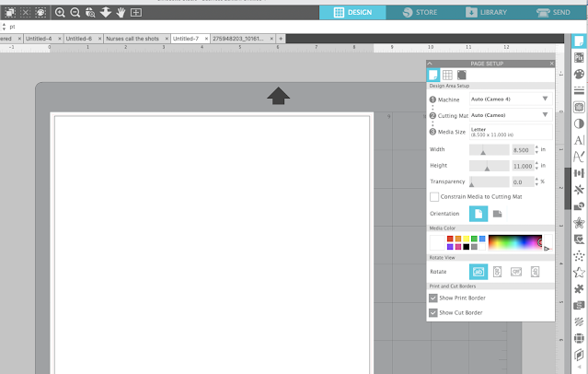Open the Grid Settings tab in Page Setup
The height and width of the screenshot is (374, 588).
pyautogui.click(x=447, y=75)
